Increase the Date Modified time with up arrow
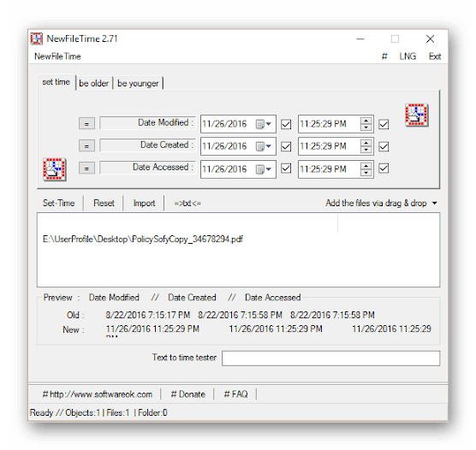The image size is (476, 450). (366, 121)
